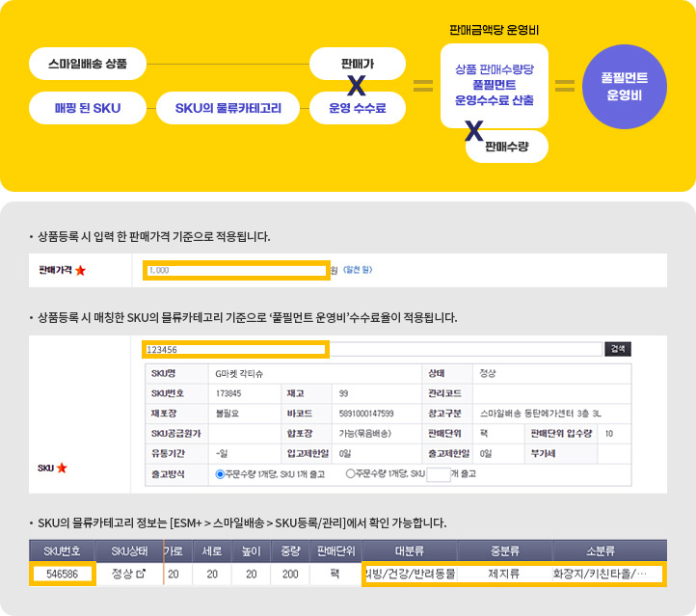Click the SKU번호 column header
This screenshot has height=616, width=696.
coord(63,551)
